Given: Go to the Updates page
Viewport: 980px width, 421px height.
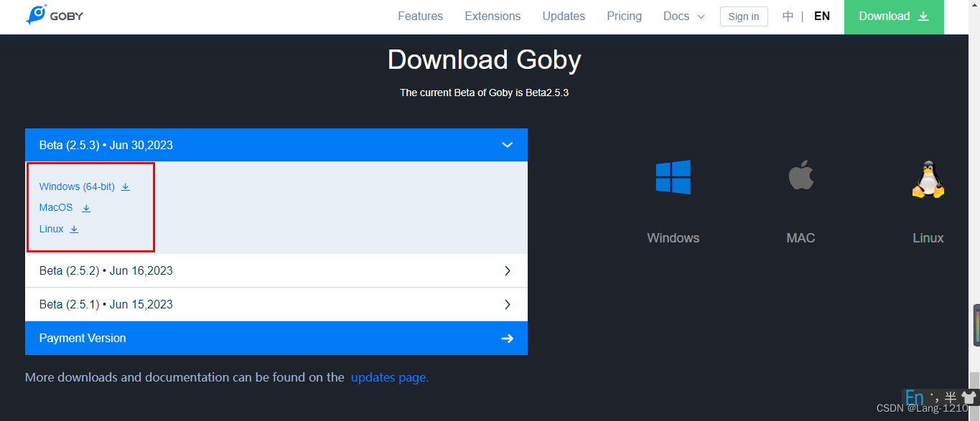Looking at the screenshot, I should (564, 16).
